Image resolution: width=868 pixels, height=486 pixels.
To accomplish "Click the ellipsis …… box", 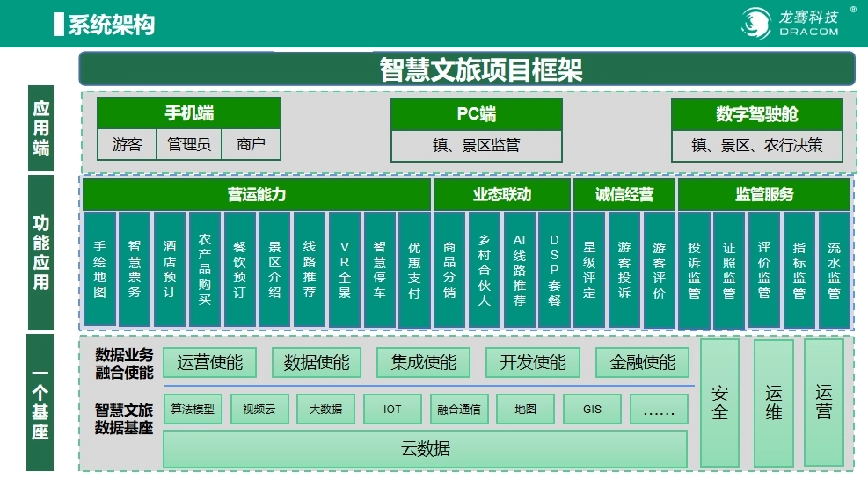I will 659,410.
